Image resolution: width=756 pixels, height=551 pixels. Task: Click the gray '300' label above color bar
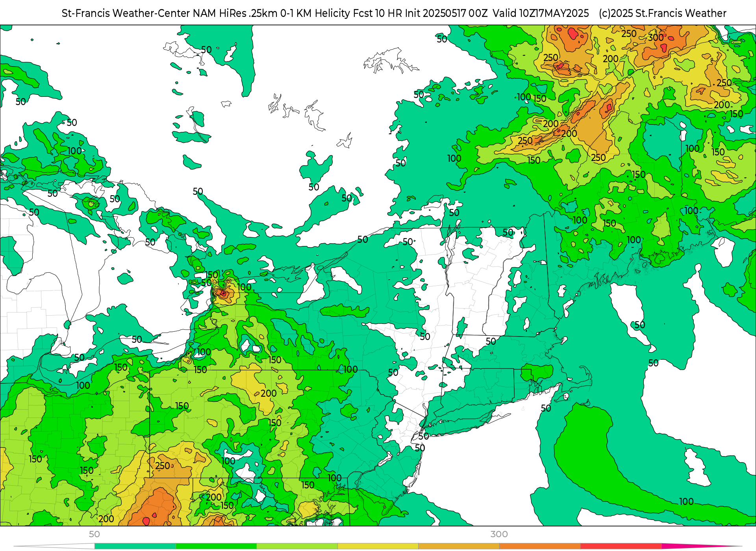pos(499,534)
